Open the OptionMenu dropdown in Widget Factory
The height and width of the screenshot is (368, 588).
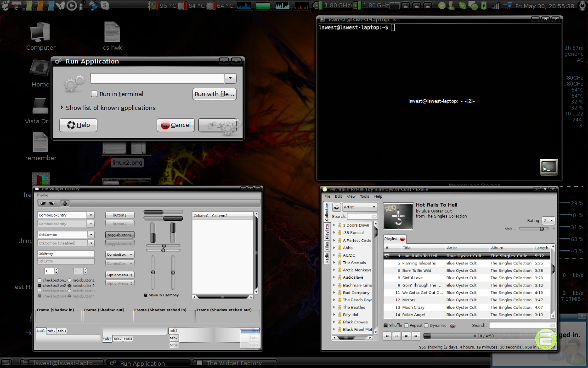pyautogui.click(x=120, y=275)
